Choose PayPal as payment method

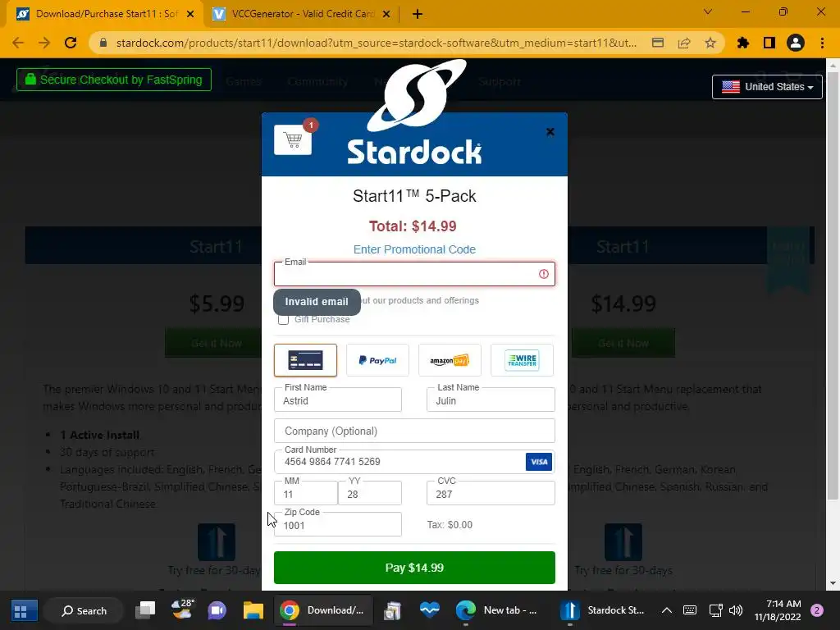tap(377, 360)
